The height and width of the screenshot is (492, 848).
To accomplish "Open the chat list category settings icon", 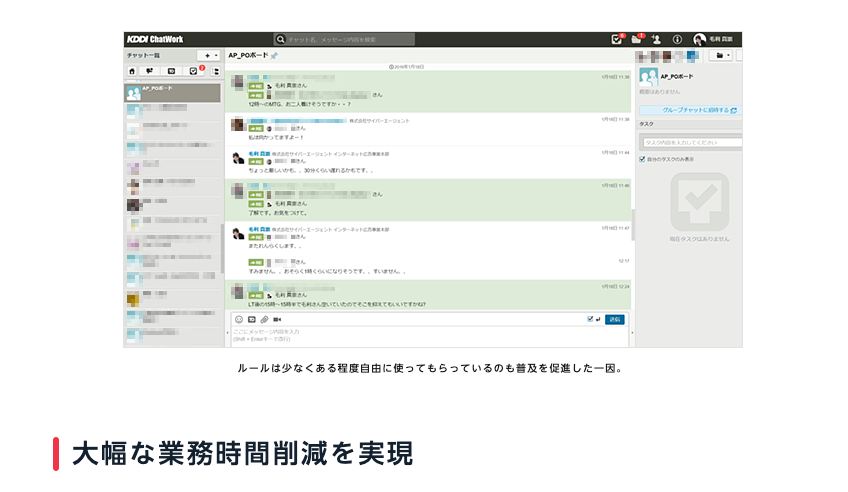I will click(216, 71).
